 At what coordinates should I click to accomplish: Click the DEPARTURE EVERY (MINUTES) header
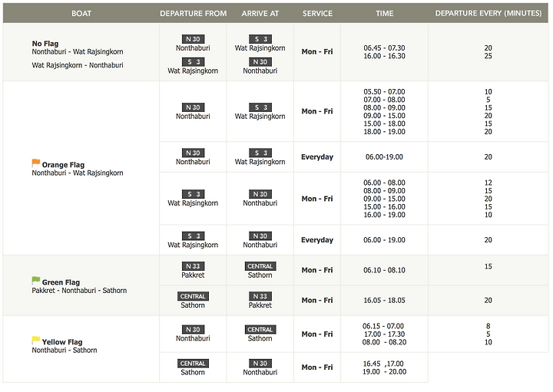[x=488, y=13]
